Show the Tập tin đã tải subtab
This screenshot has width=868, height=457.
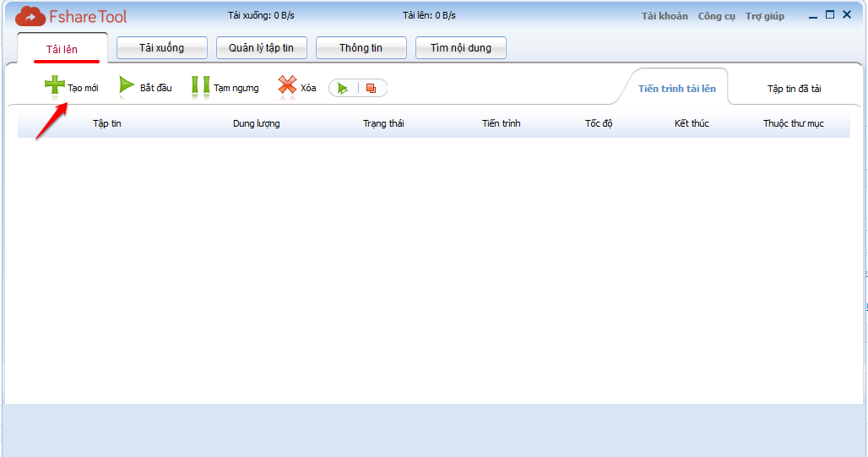tap(794, 89)
